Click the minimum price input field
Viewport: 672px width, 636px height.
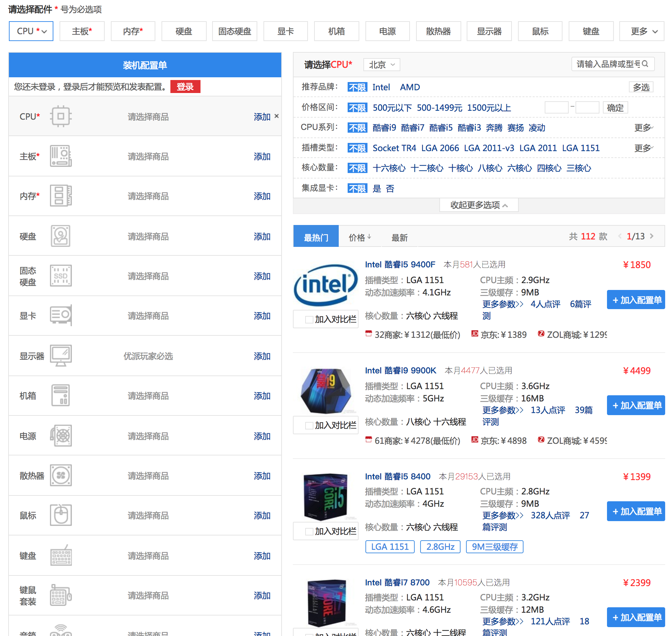[556, 108]
